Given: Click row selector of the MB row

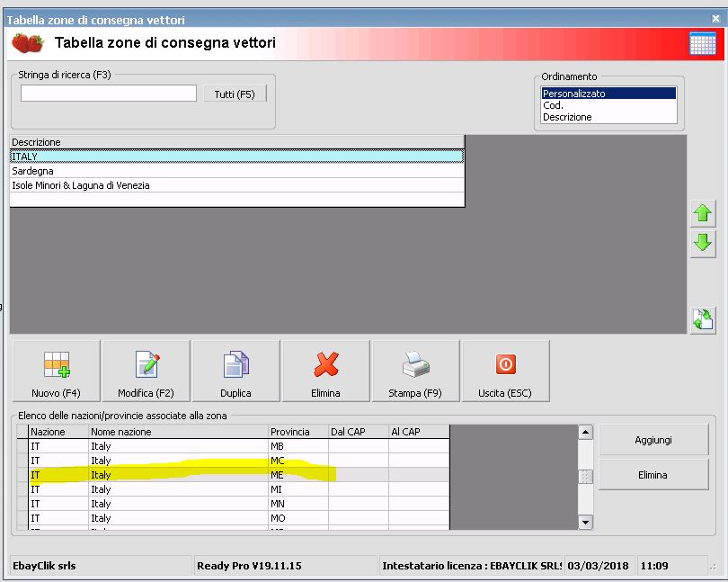Looking at the screenshot, I should 22,446.
